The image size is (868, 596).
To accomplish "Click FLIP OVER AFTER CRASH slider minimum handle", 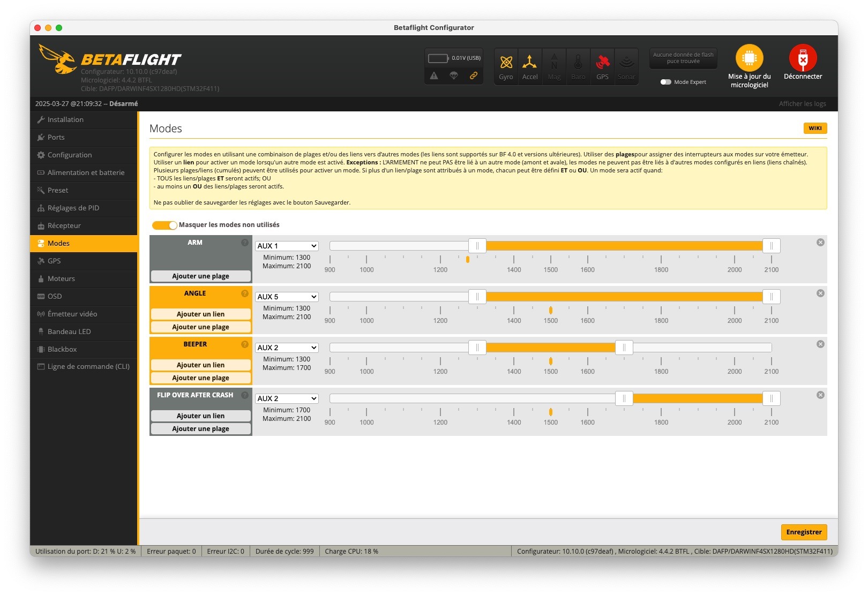I will tap(624, 398).
